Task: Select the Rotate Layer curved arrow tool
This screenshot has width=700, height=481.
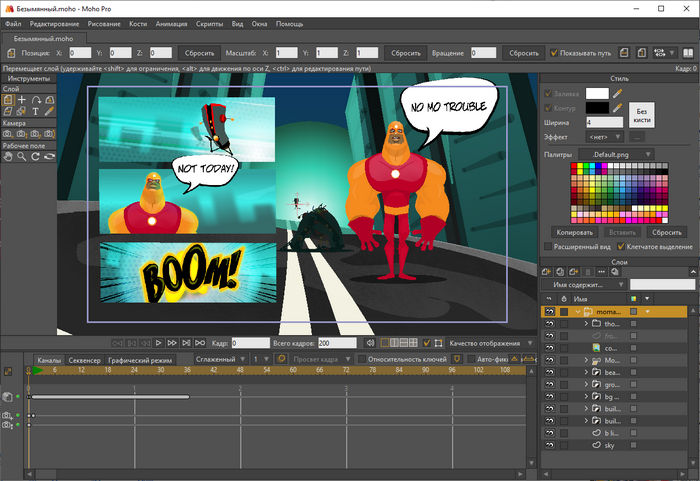Action: click(x=35, y=100)
